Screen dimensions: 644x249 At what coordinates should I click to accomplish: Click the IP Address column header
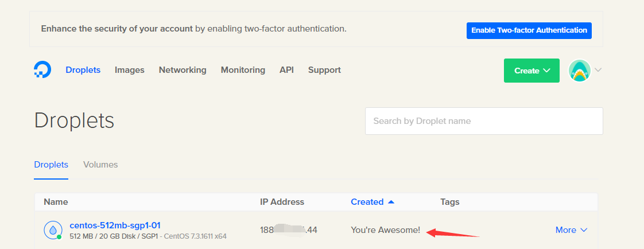point(282,202)
